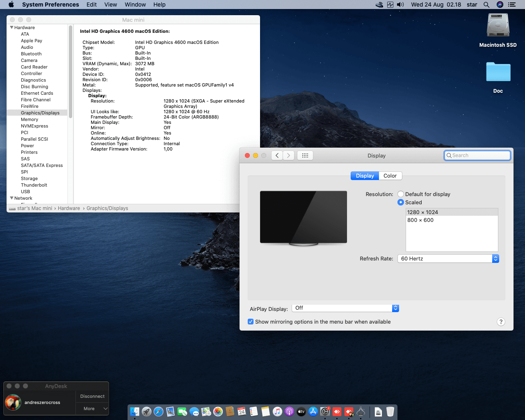Select the Scaled resolution option
Viewport: 525px width, 420px height.
tap(401, 203)
